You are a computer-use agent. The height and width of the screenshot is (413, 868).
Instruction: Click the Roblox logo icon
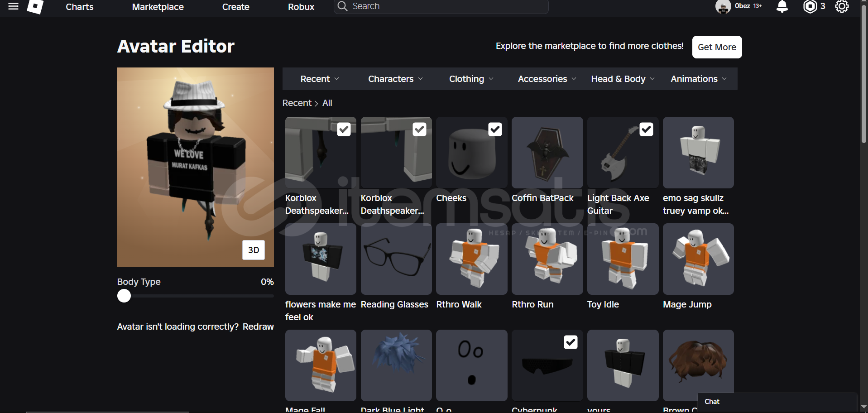click(35, 7)
